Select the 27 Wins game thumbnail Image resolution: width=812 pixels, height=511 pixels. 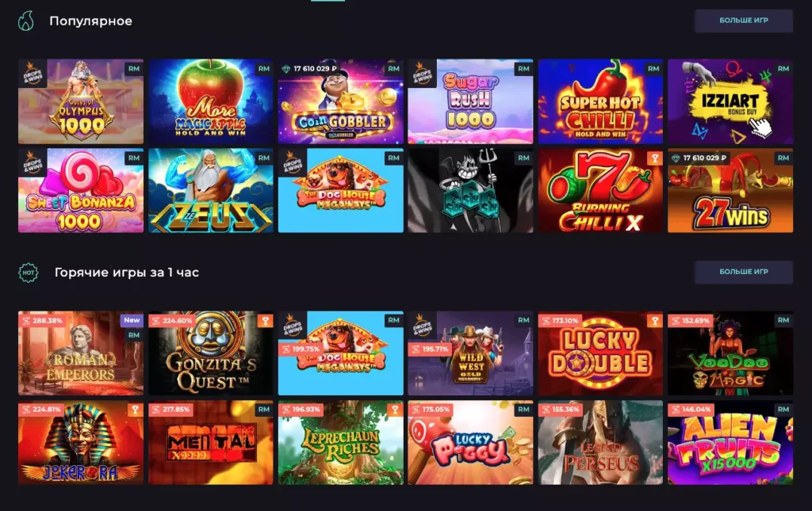(730, 190)
